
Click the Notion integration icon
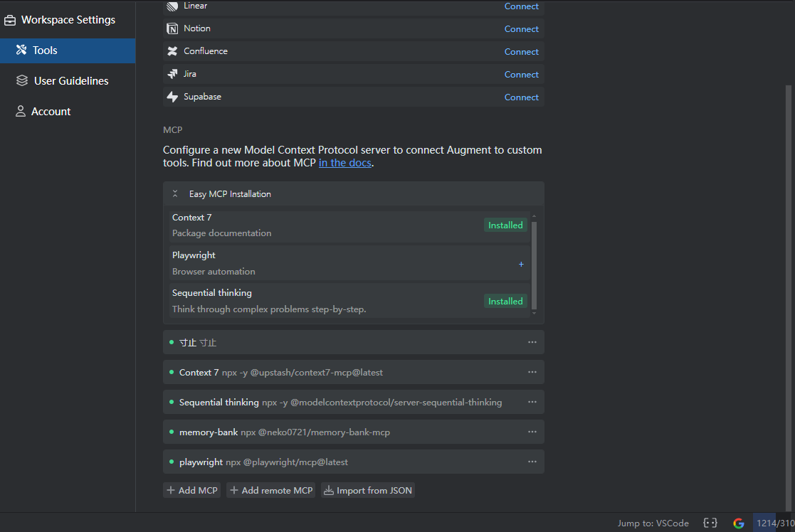point(172,28)
